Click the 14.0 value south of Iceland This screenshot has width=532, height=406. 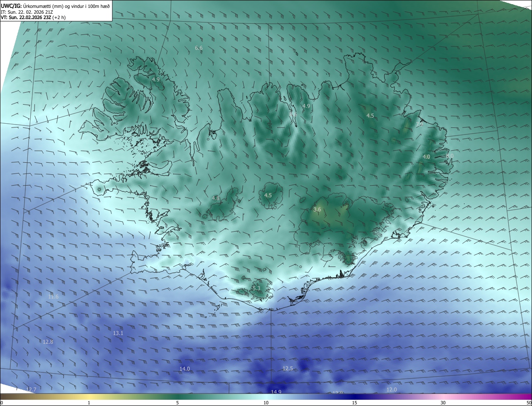tap(185, 369)
